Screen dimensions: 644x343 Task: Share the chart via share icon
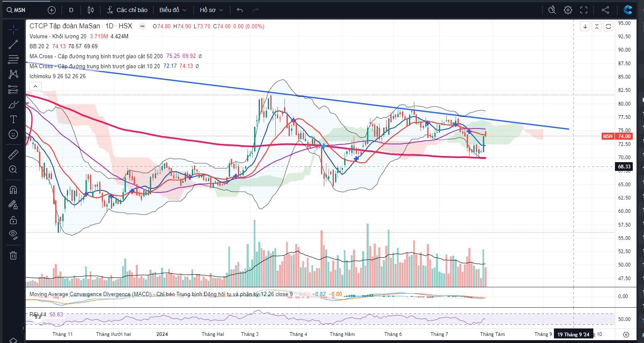pos(605,10)
